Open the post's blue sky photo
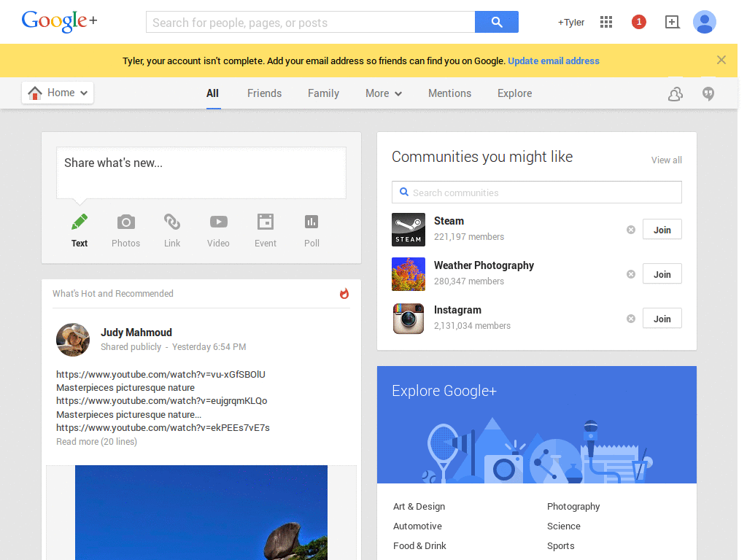This screenshot has width=747, height=560. pyautogui.click(x=201, y=513)
